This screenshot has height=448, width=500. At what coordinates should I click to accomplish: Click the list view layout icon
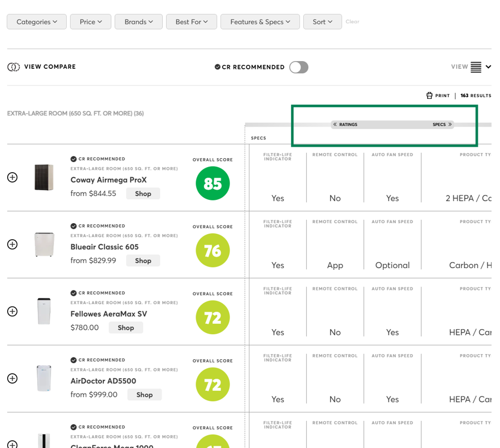click(476, 67)
